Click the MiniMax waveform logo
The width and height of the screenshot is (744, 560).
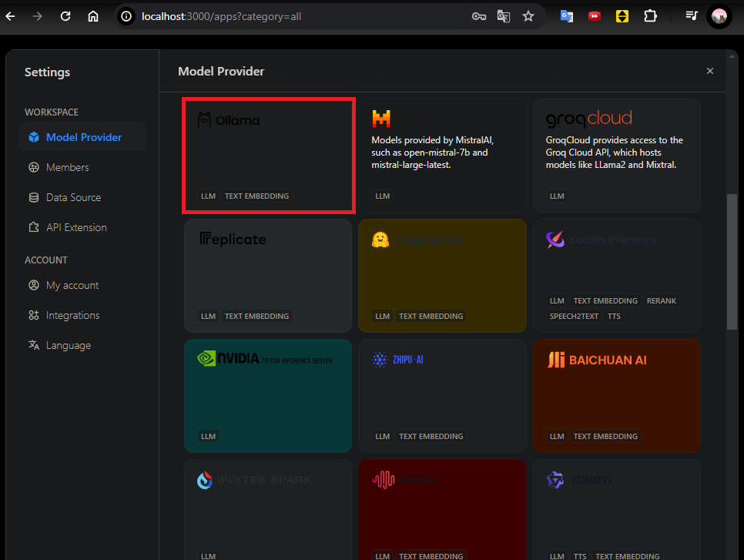[384, 480]
